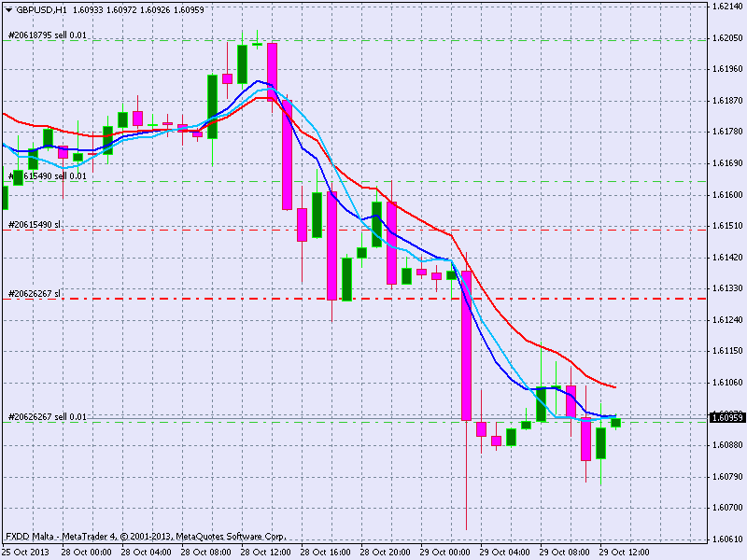Click the 25 Oct 2013 date label

[x=26, y=552]
